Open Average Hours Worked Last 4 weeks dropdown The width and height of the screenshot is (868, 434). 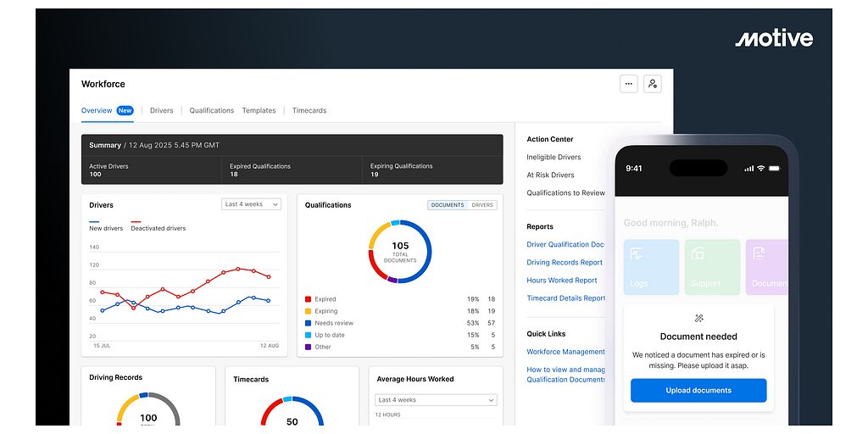(x=436, y=400)
